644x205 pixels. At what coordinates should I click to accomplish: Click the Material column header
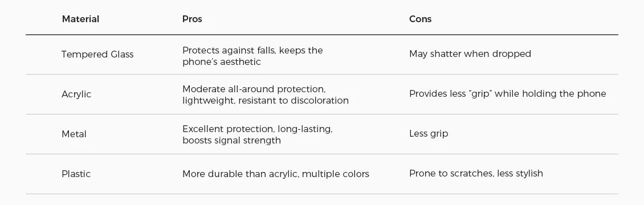[80, 19]
